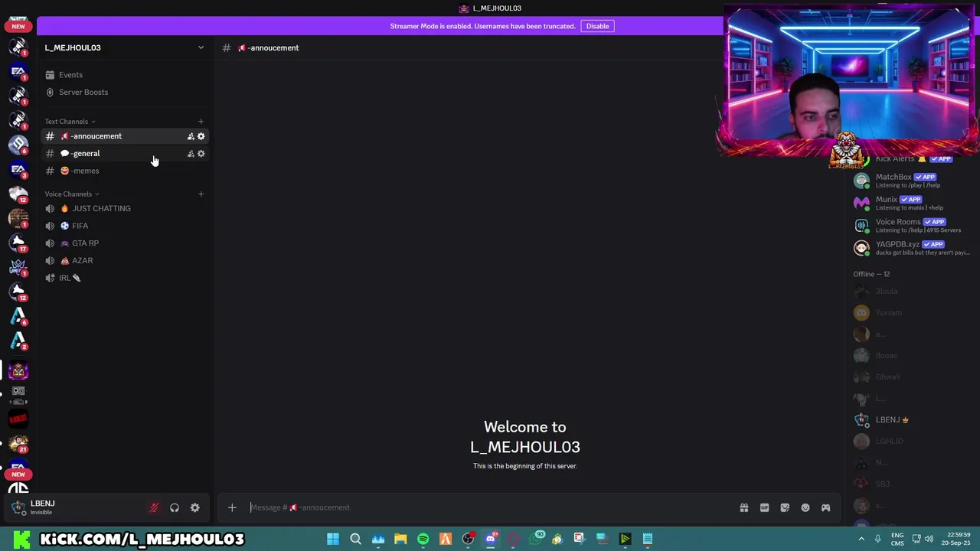Open the ENG CMS language switcher
Image resolution: width=980 pixels, height=551 pixels.
click(897, 539)
